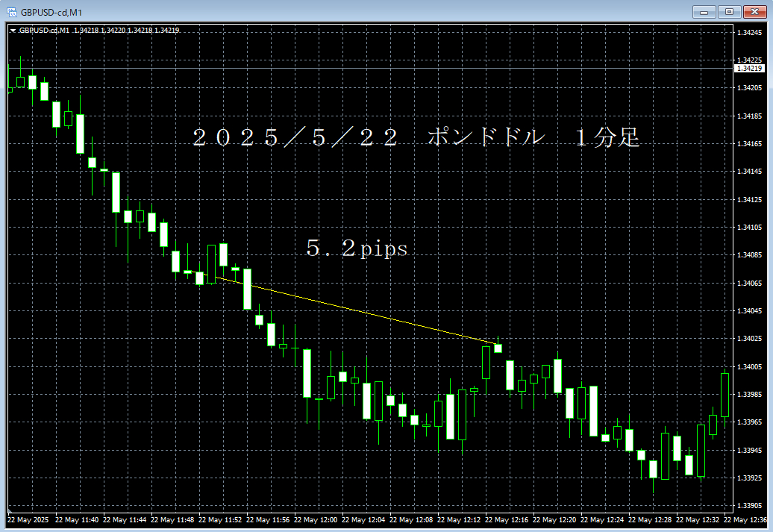Screen dimensions: 773x532
Task: Click the 1.34005 price scale label
Action: tap(749, 367)
